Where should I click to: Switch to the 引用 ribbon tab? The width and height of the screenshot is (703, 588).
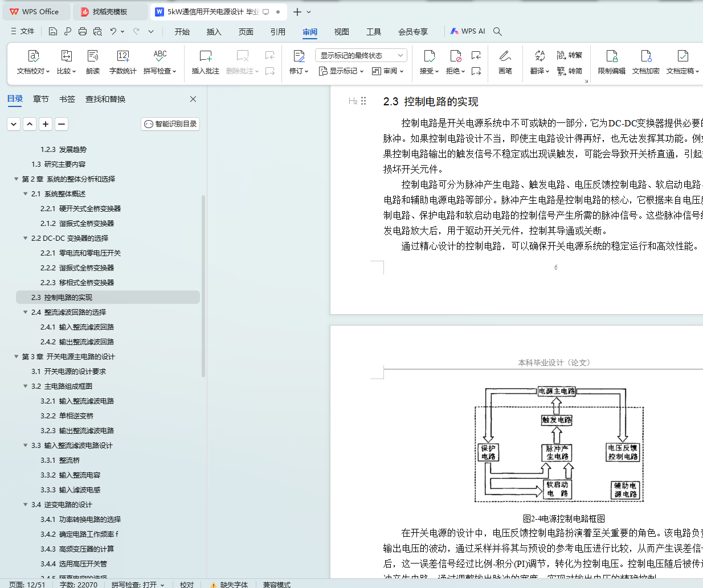[x=278, y=32]
